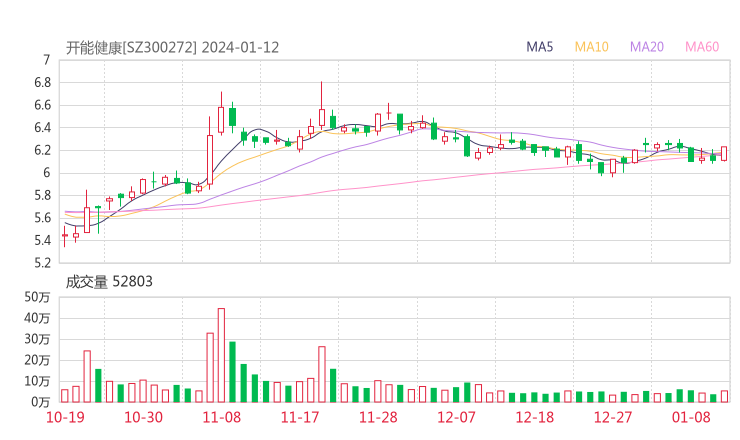
Task: Click the 6.4 price axis label
Action: tap(42, 127)
